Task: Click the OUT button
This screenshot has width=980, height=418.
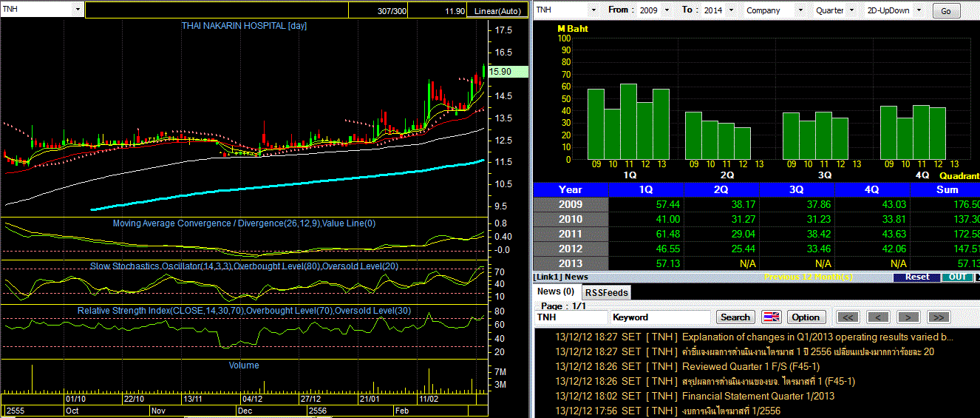Action: [957, 277]
